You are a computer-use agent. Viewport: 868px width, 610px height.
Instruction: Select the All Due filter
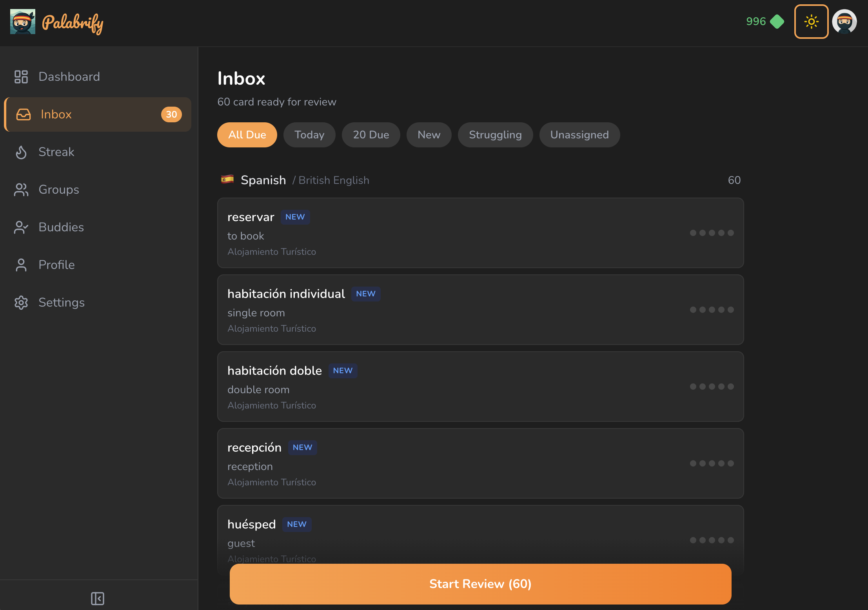[247, 134]
